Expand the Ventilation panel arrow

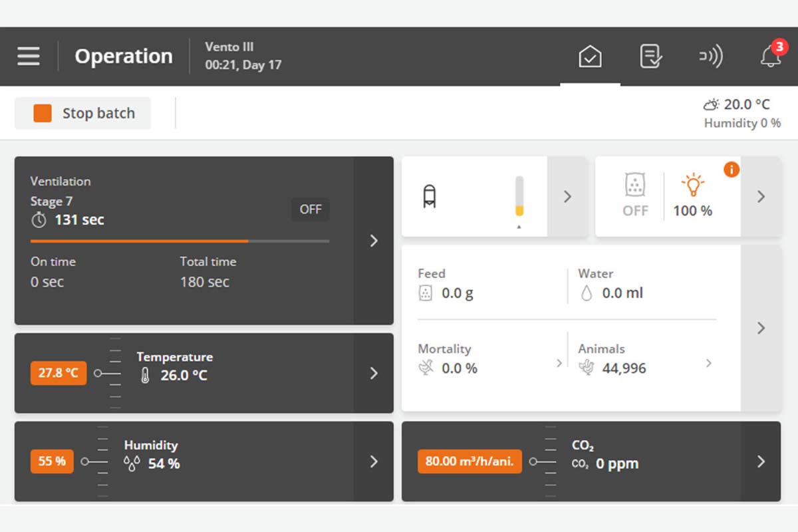tap(374, 241)
